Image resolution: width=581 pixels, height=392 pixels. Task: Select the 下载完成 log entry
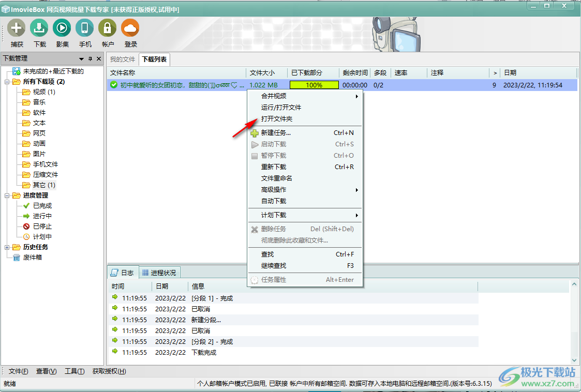(293, 352)
